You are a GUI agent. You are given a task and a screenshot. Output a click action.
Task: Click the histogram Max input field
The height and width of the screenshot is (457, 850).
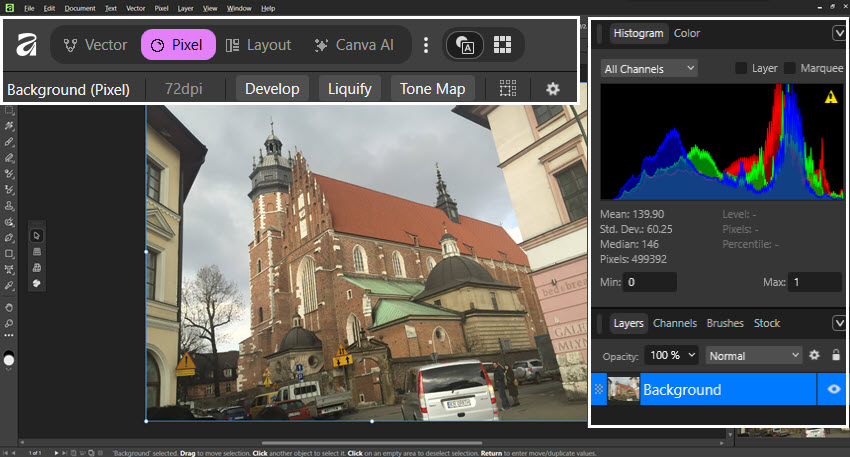[815, 282]
